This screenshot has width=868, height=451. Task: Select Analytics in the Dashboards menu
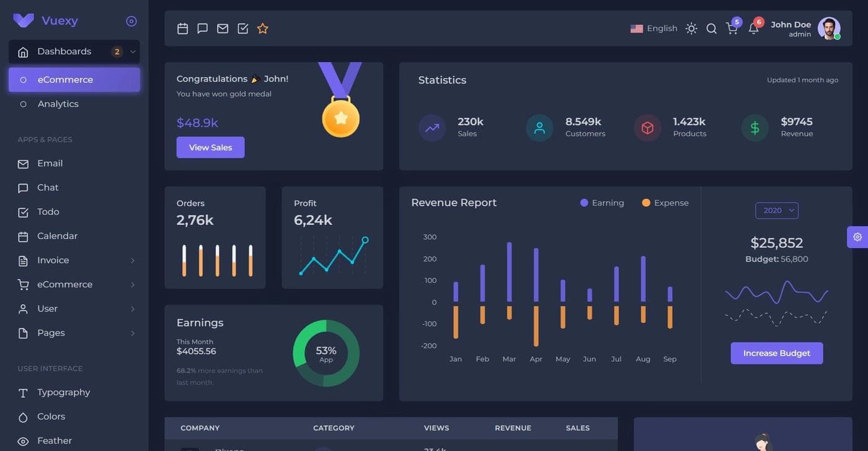point(58,104)
